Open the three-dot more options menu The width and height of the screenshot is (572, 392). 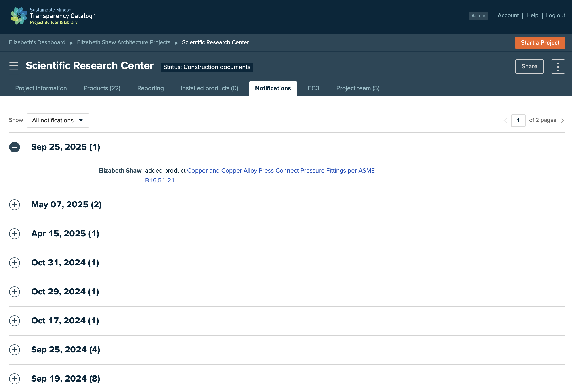558,66
